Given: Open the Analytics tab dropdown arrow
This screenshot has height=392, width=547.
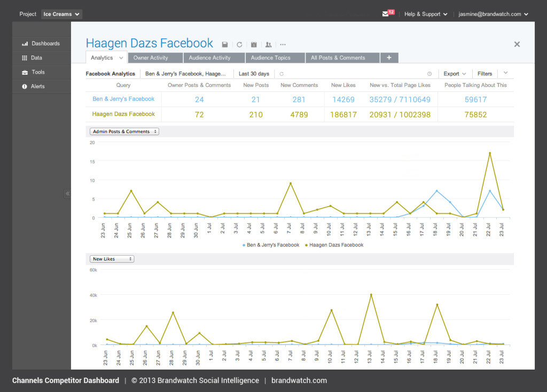Looking at the screenshot, I should tap(121, 58).
